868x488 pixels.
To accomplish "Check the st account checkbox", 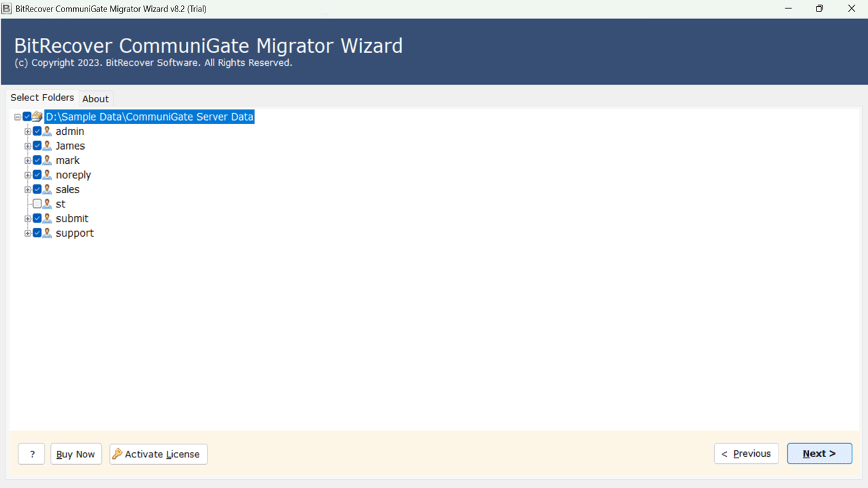I will coord(37,204).
